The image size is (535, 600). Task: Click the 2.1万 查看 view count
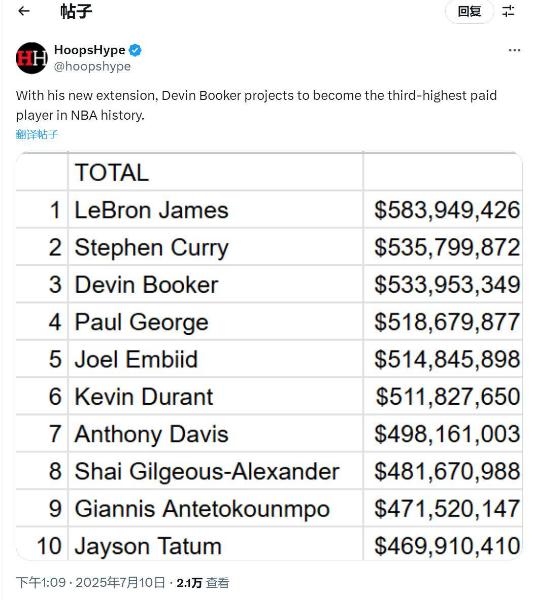click(202, 583)
